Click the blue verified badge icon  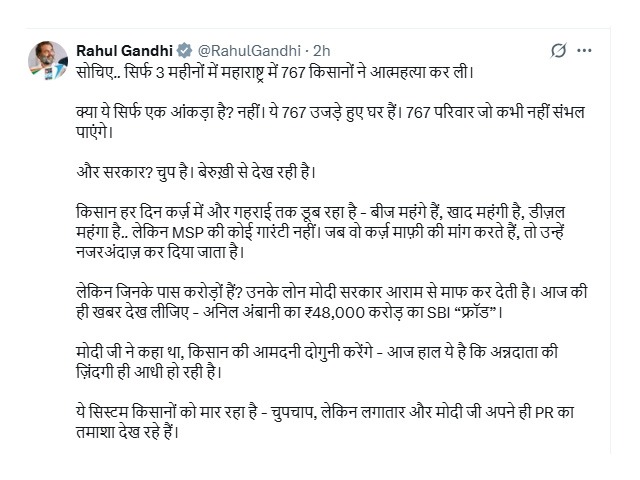click(184, 51)
